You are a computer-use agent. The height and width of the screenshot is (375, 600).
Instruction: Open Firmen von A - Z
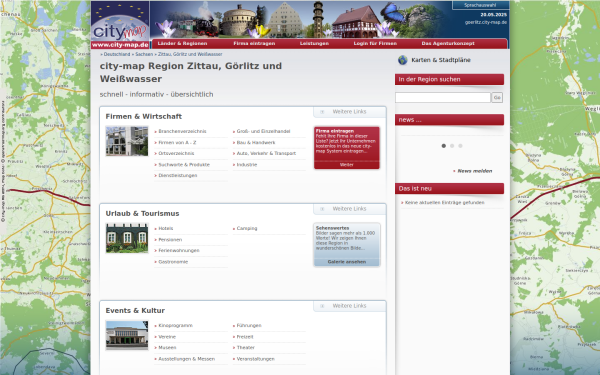point(177,142)
